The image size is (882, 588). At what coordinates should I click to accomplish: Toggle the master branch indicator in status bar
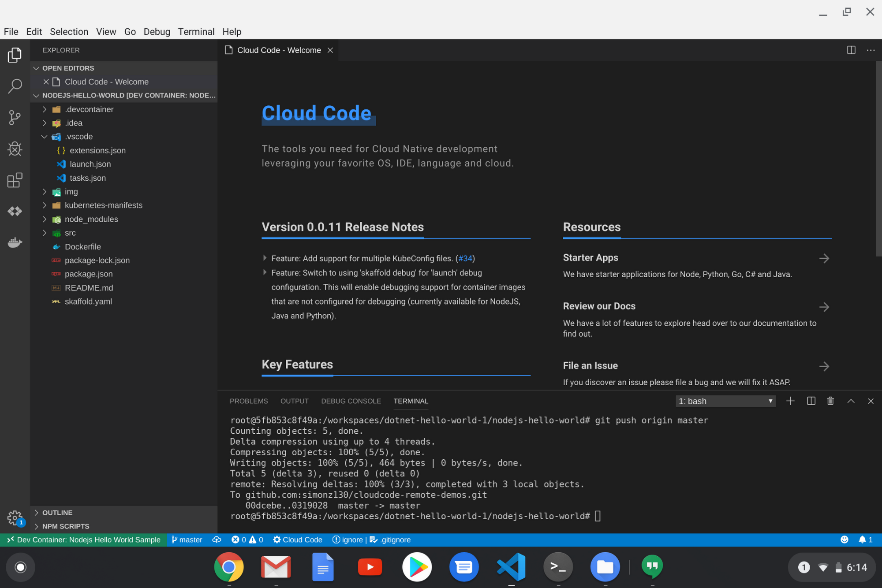click(x=187, y=540)
